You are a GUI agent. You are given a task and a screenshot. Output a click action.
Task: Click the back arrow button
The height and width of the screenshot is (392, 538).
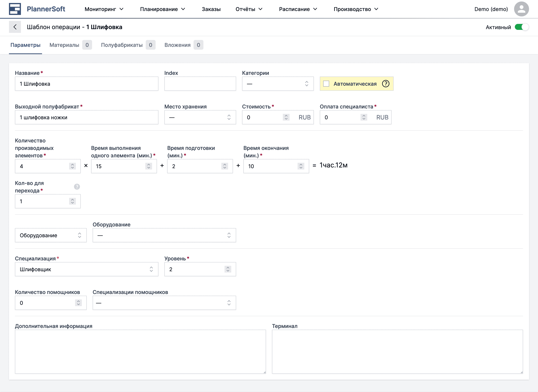[x=15, y=27]
